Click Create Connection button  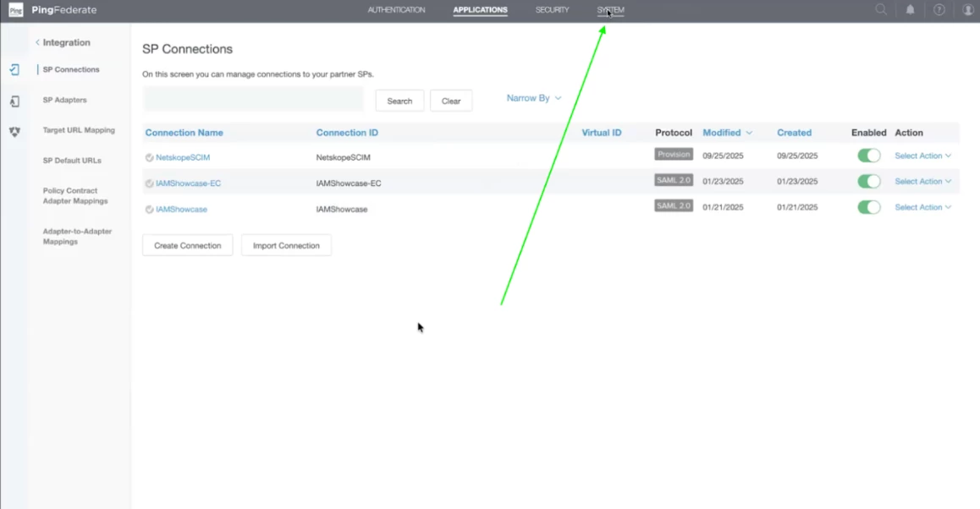188,245
